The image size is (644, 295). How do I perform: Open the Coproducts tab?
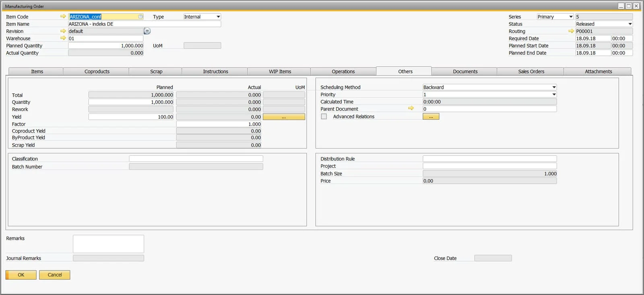[x=97, y=71]
